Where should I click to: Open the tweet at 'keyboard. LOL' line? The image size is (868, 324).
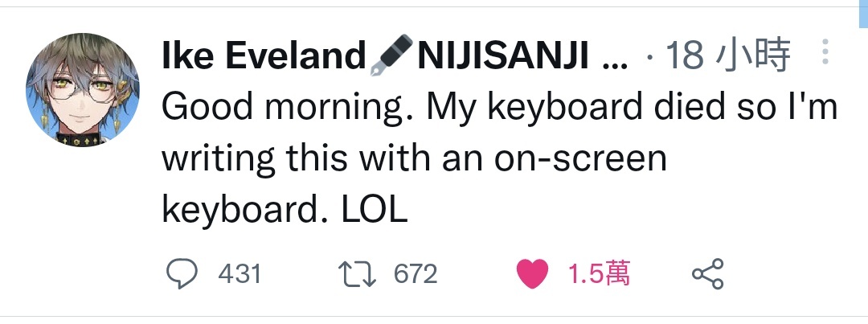click(x=285, y=211)
